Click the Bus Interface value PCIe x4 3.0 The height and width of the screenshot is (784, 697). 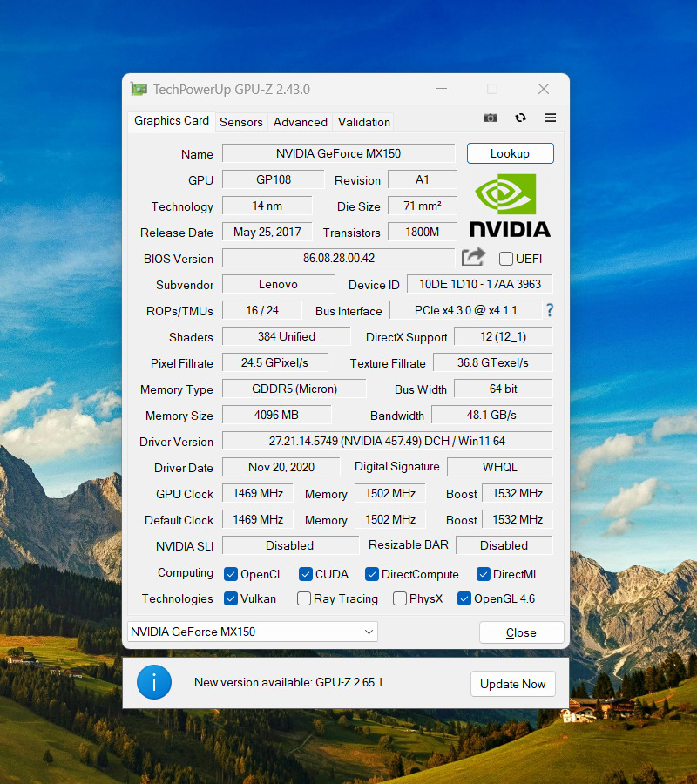click(465, 310)
